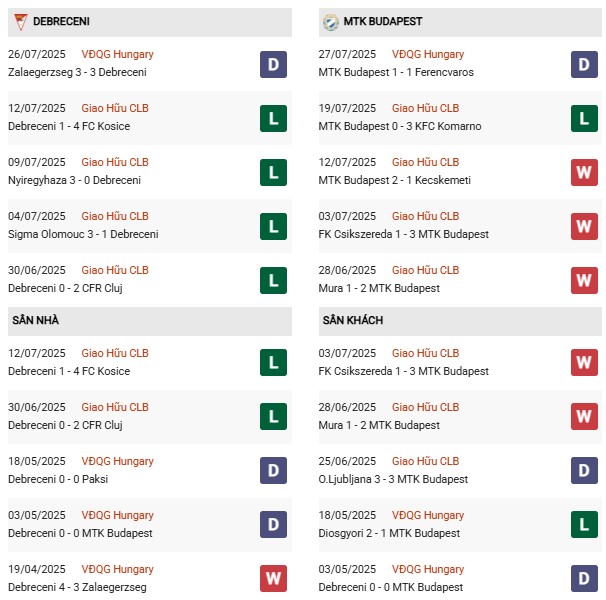Image resolution: width=606 pixels, height=600 pixels.
Task: Open Giao Hữu CLB link dated 19/07/2025
Action: click(425, 108)
